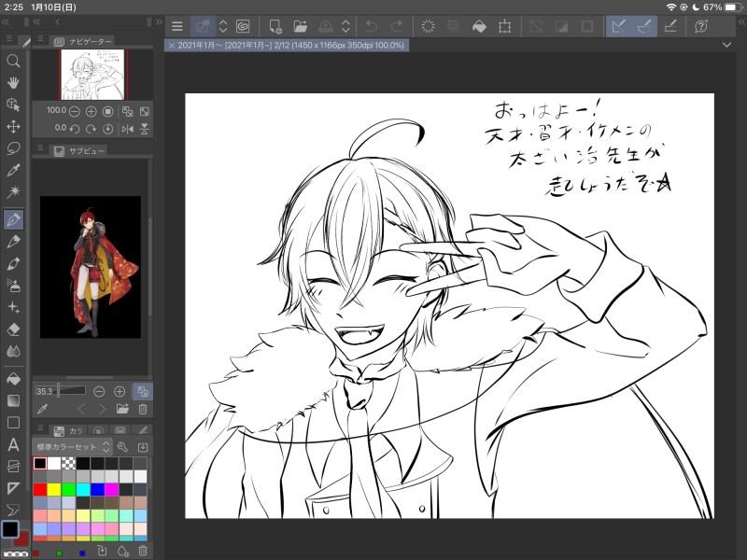
Task: Switch to the 2021年1月～ canvas tab
Action: (x=290, y=45)
